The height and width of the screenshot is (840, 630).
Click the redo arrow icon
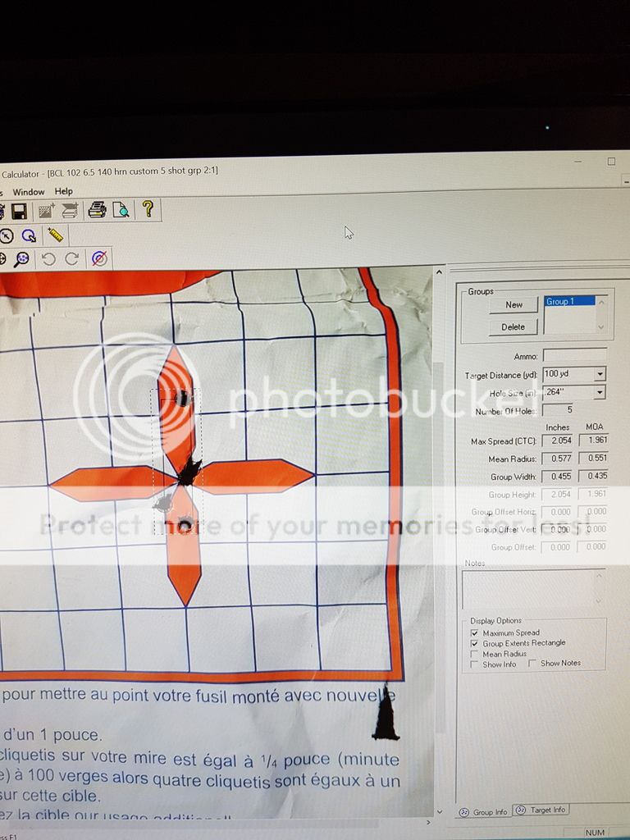click(72, 259)
